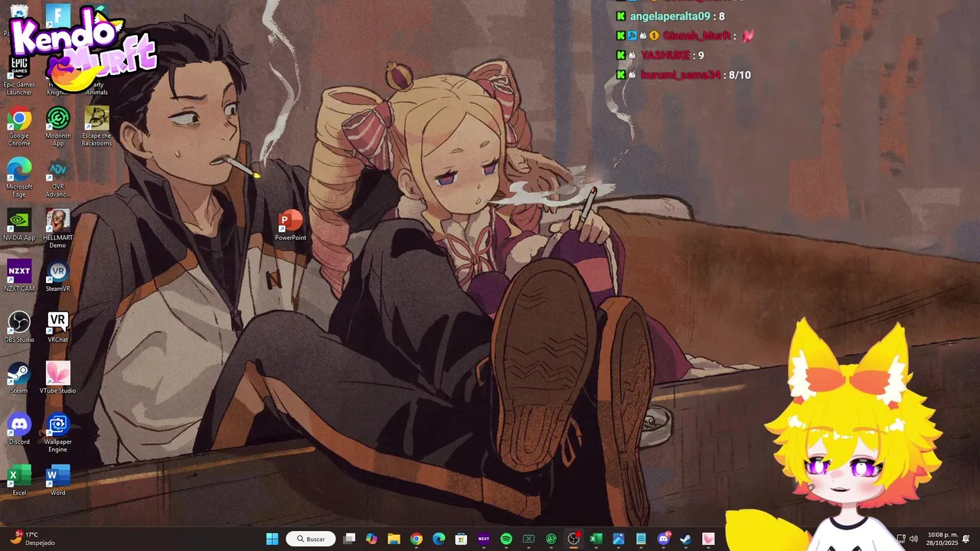Open Spotify from the taskbar
Image resolution: width=980 pixels, height=551 pixels.
pos(506,539)
